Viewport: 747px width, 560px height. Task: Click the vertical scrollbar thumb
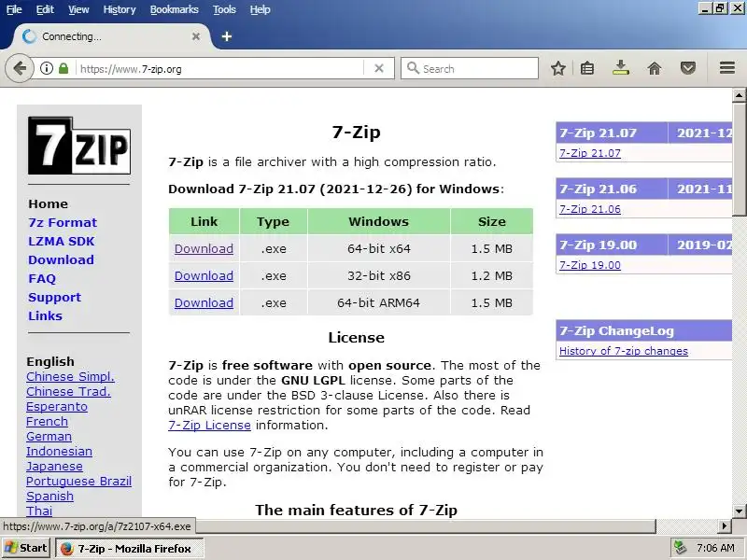(739, 159)
